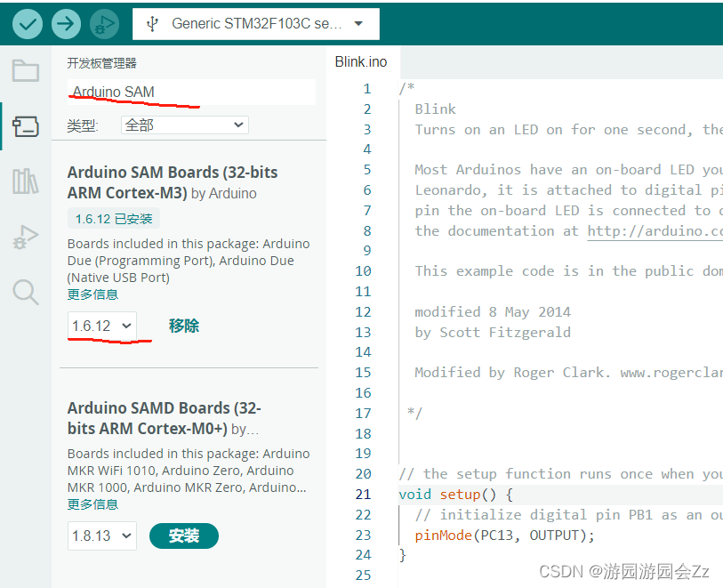This screenshot has width=723, height=588.
Task: Click the 1.6.12 已安装 badge
Action: pyautogui.click(x=114, y=219)
